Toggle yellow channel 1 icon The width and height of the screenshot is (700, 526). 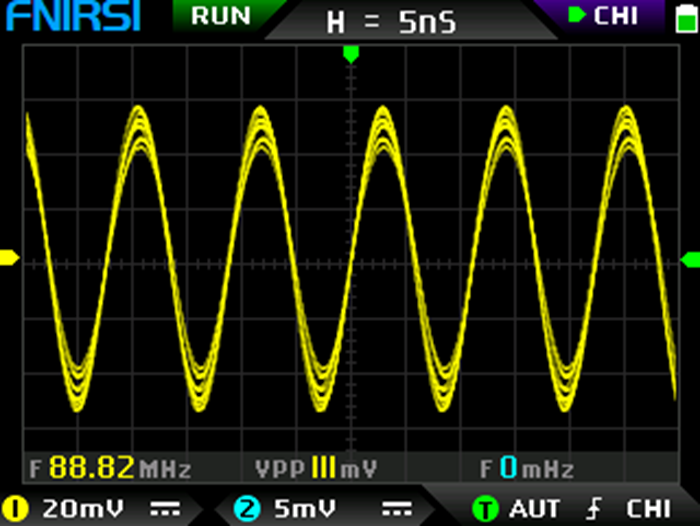point(16,508)
